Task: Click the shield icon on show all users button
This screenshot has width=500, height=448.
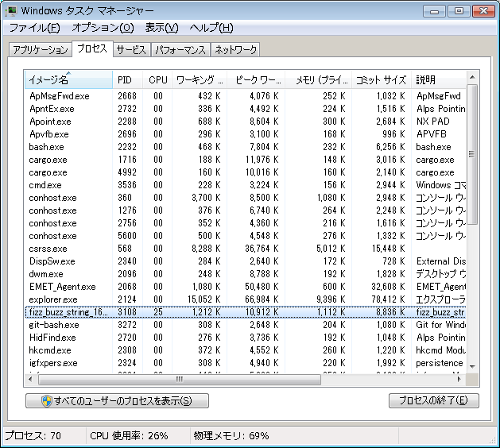Action: pyautogui.click(x=47, y=401)
